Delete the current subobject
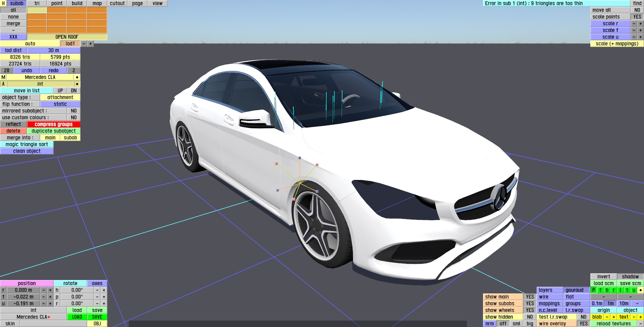Screen dimensions: 644x327 [x=13, y=131]
